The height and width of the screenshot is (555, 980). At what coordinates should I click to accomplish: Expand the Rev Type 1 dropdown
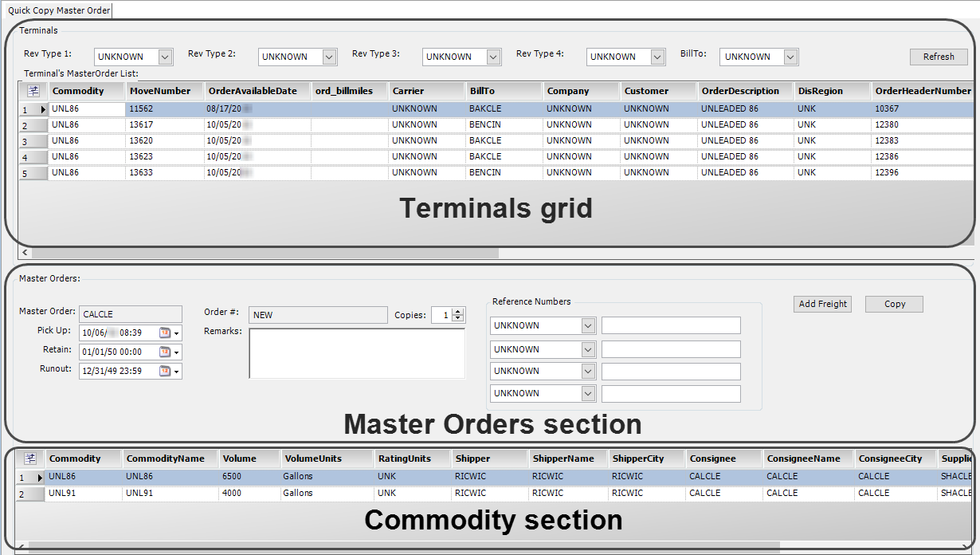165,57
